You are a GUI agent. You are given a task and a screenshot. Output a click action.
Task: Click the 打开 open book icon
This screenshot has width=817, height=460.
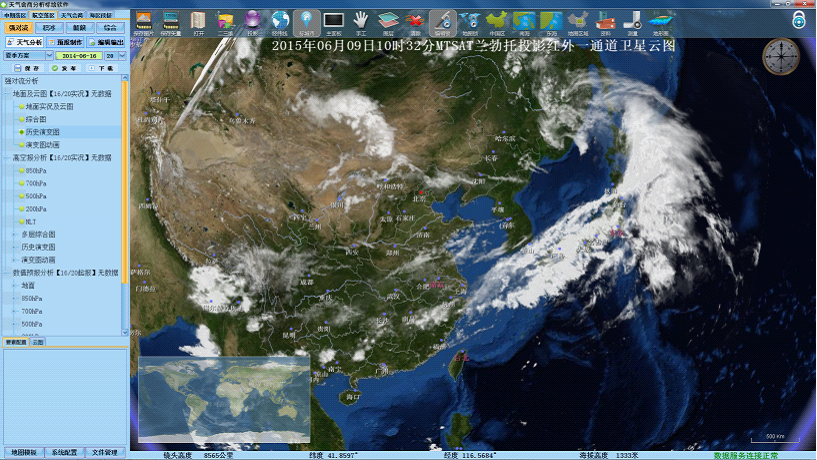[198, 23]
